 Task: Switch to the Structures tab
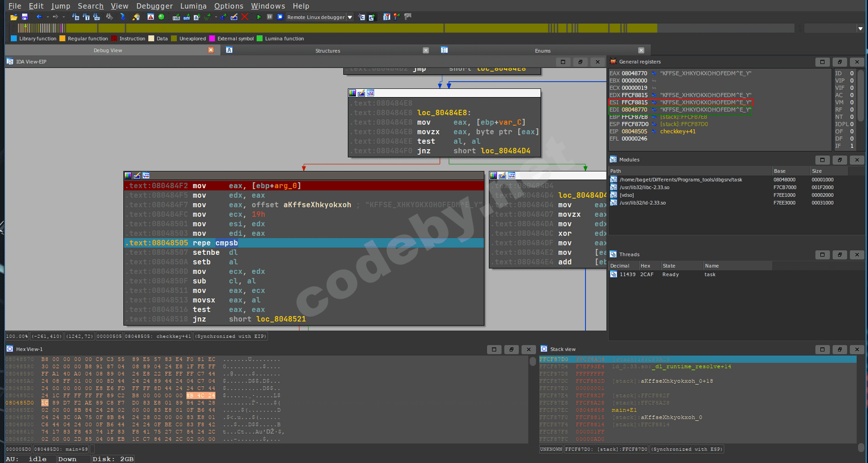point(328,50)
